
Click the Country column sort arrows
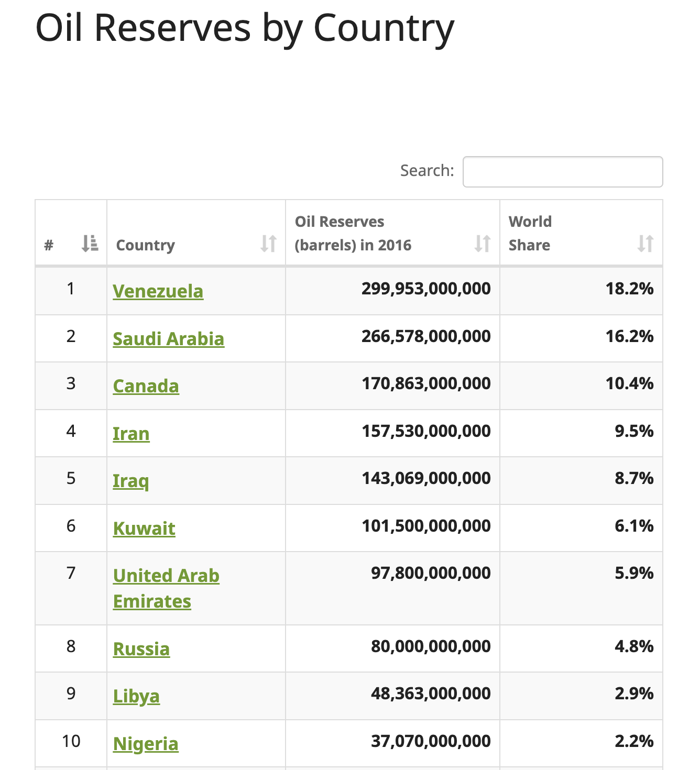[x=269, y=244]
